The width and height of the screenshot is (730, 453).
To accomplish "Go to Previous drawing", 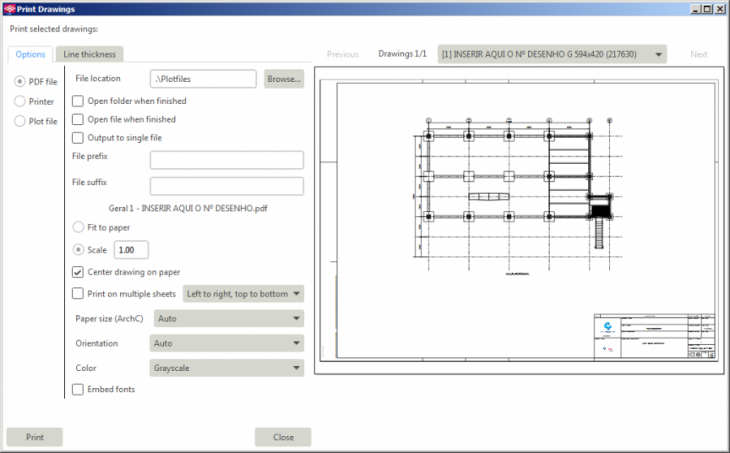I will coord(343,54).
